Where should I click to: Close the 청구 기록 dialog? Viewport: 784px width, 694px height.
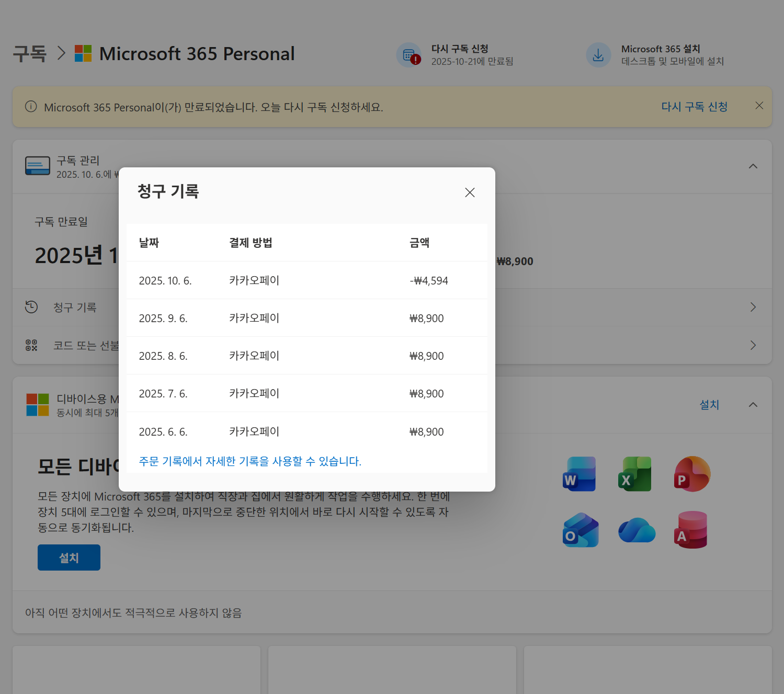tap(470, 192)
